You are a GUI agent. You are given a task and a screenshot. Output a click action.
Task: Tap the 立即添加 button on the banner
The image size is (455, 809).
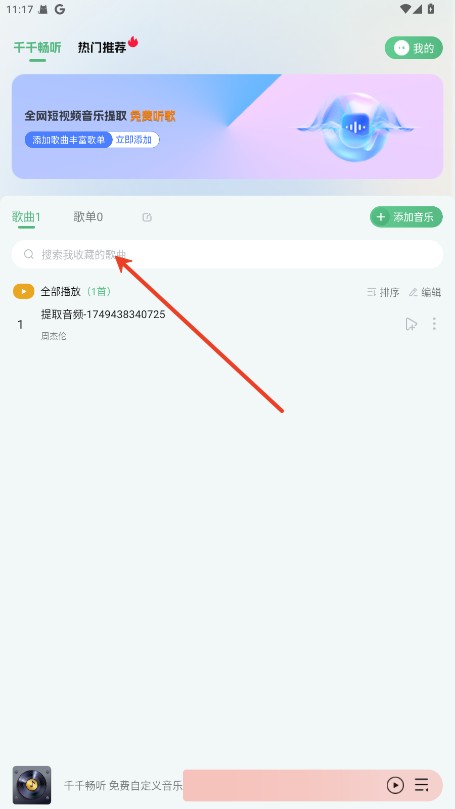[134, 140]
